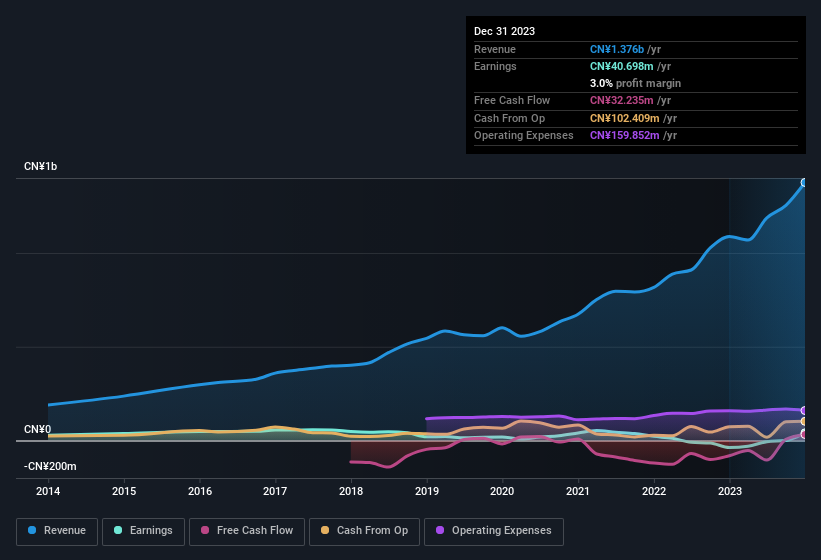Click the -CN¥200m y-axis label
The width and height of the screenshot is (821, 560).
click(50, 466)
